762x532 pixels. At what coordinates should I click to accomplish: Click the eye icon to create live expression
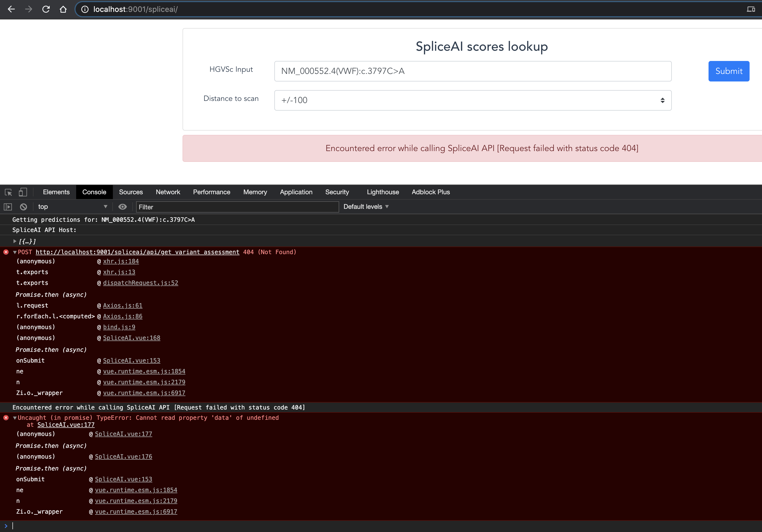tap(123, 206)
